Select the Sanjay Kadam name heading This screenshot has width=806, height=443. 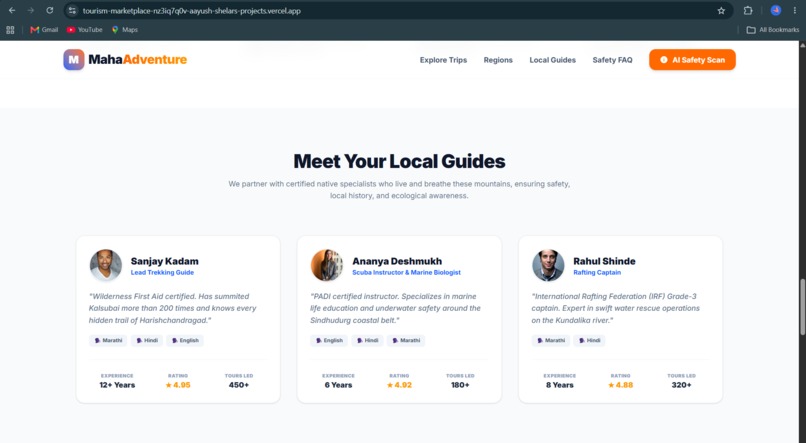(164, 261)
